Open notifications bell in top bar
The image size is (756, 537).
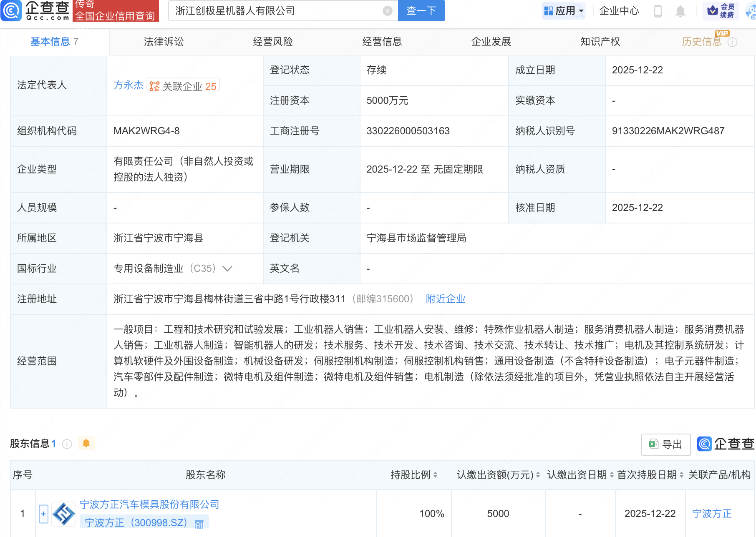click(x=680, y=11)
